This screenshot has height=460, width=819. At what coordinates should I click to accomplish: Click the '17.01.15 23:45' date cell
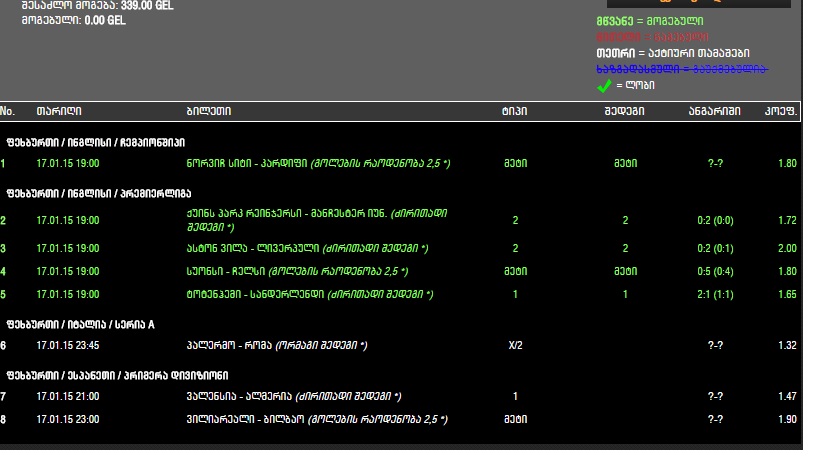(x=67, y=346)
